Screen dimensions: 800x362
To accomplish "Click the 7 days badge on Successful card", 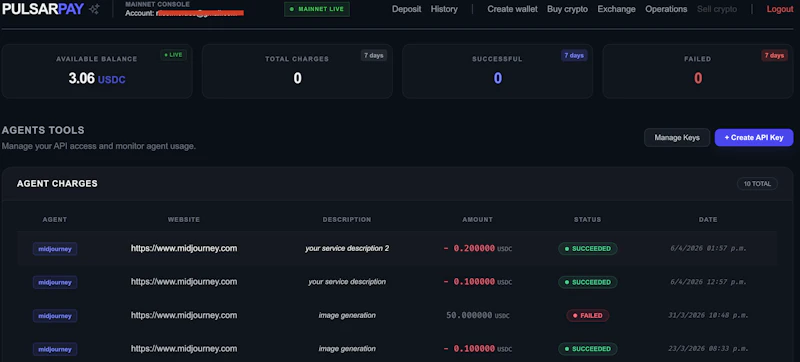I will 574,56.
